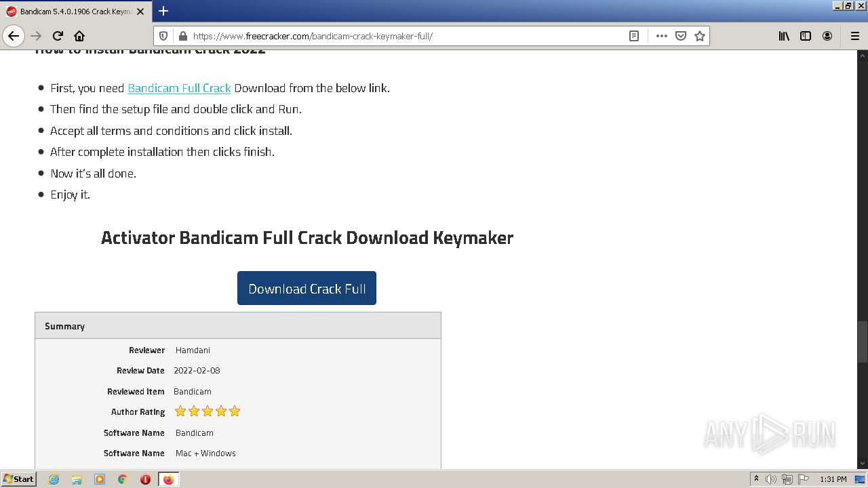Click the 'Enjoy it.' list item

70,195
